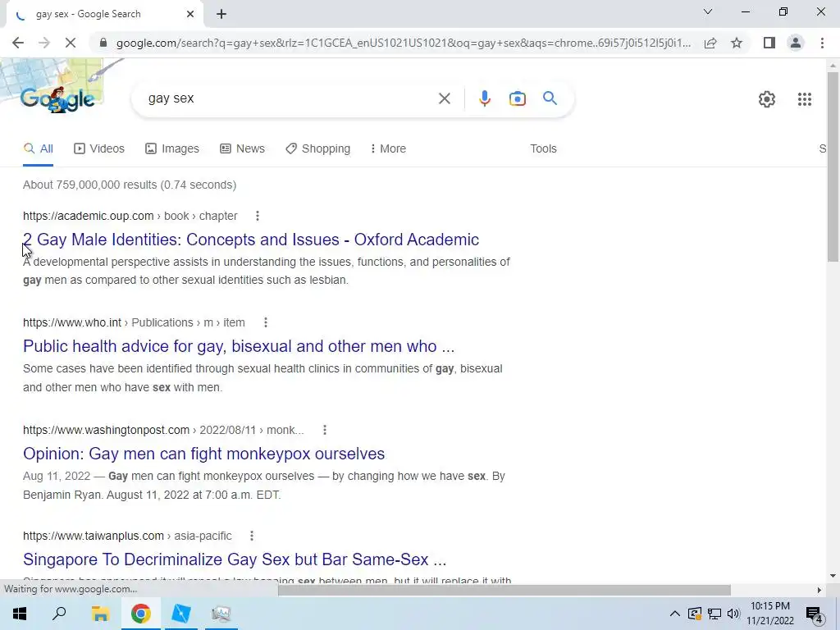Close the Google Search tab
Screen dimensions: 840x630
click(x=190, y=15)
